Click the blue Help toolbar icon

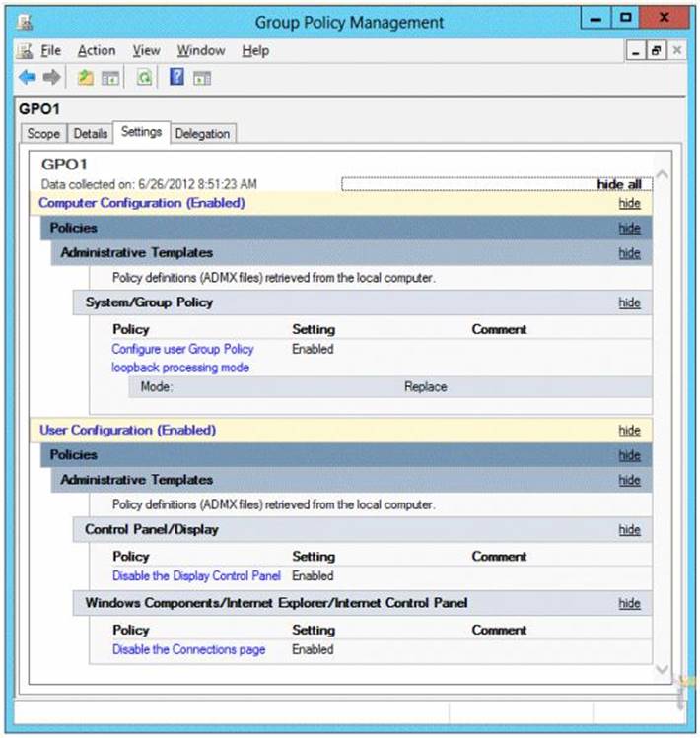(176, 78)
